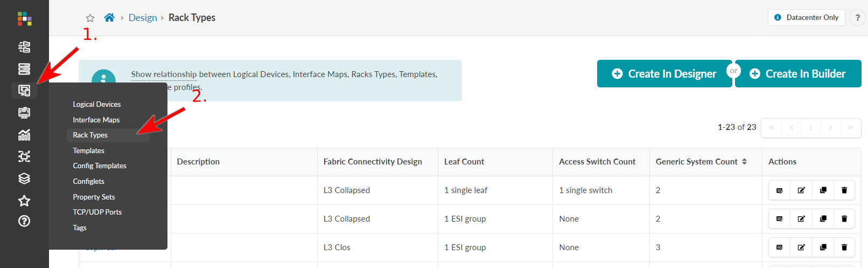Open Config Templates from the Design menu
The width and height of the screenshot is (868, 268).
tap(100, 166)
